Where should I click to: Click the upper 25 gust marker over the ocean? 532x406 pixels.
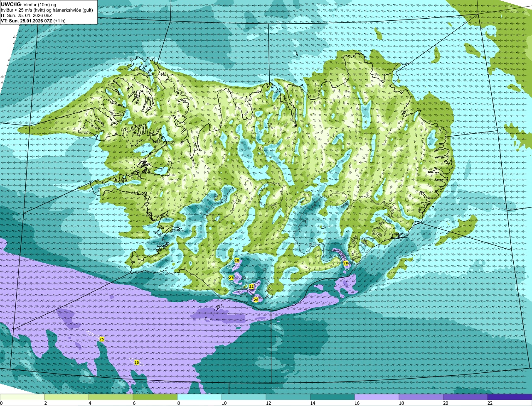102,339
